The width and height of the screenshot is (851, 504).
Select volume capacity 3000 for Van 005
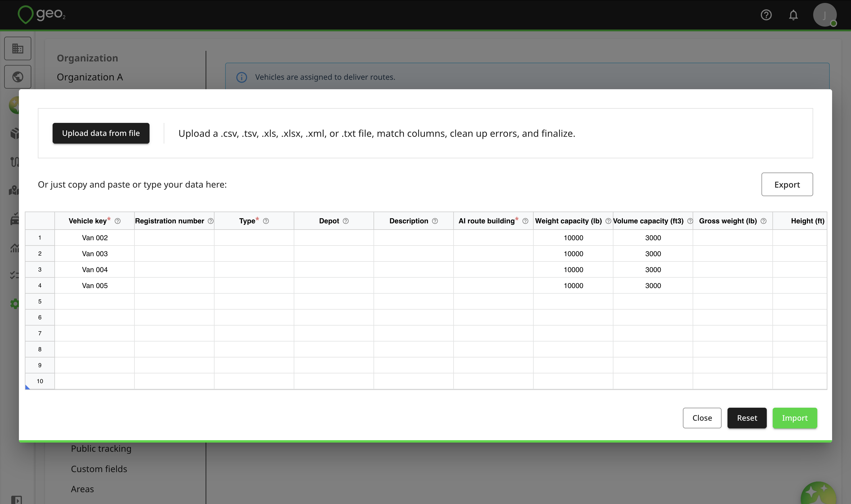653,286
